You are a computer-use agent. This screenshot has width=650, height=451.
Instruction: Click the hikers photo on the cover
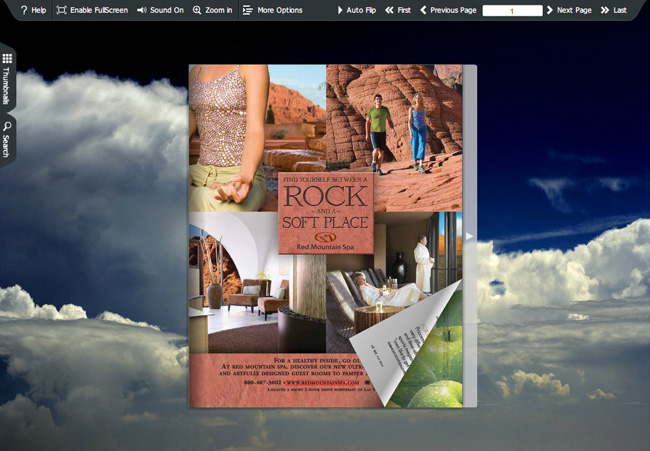pos(394,138)
